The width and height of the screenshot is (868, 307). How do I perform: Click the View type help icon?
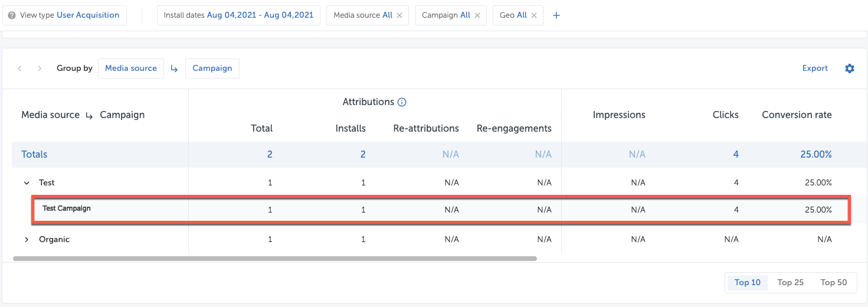pos(12,15)
